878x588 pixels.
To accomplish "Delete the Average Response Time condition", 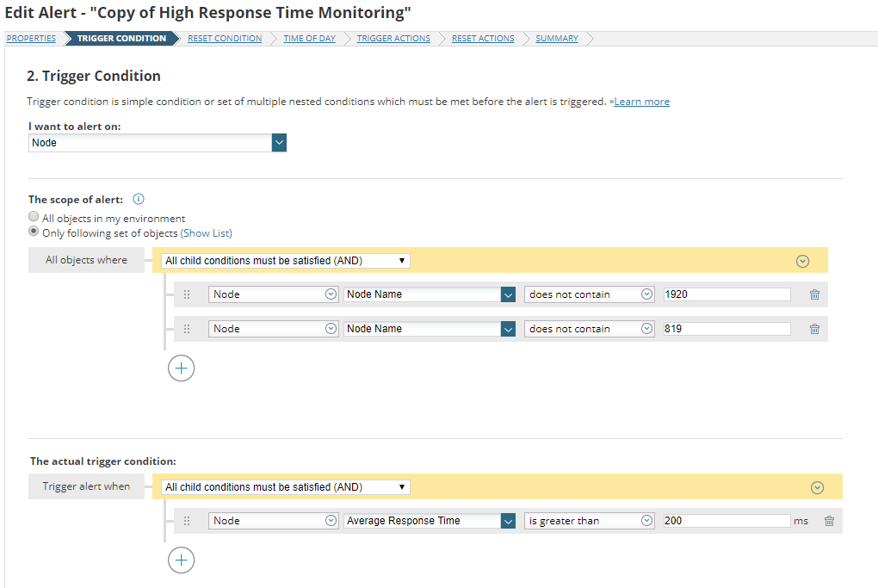I will point(829,521).
